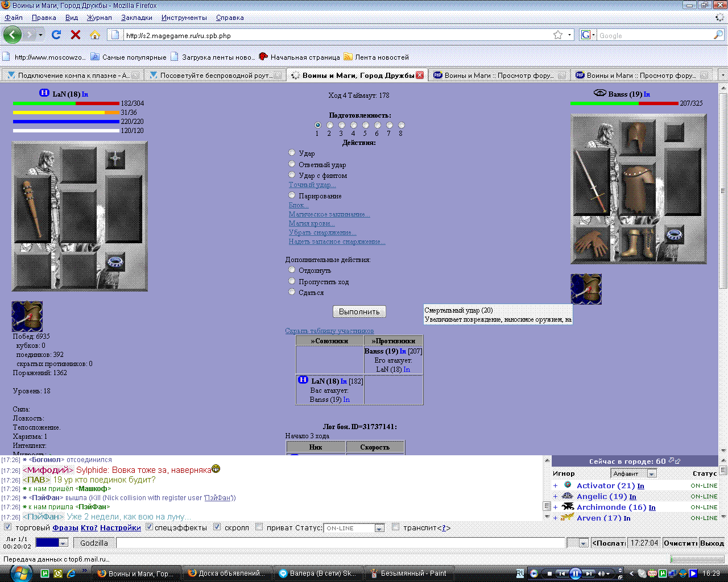Open the Google search engine dropdown

point(593,35)
